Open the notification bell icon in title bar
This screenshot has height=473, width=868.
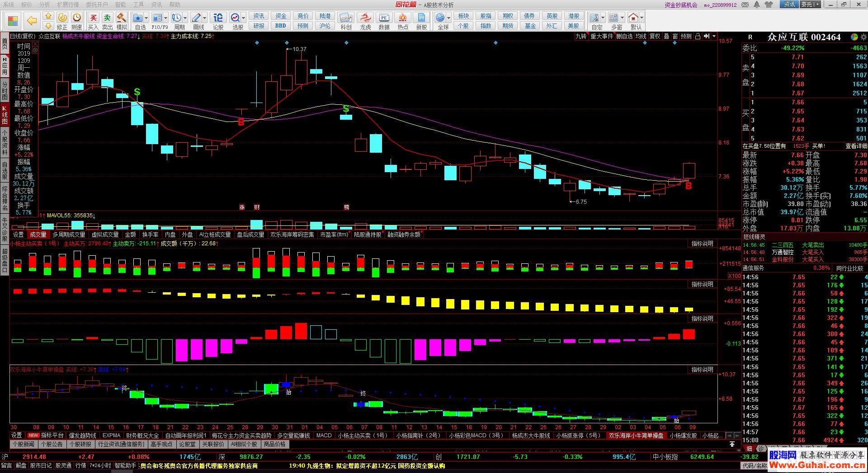coord(757,5)
